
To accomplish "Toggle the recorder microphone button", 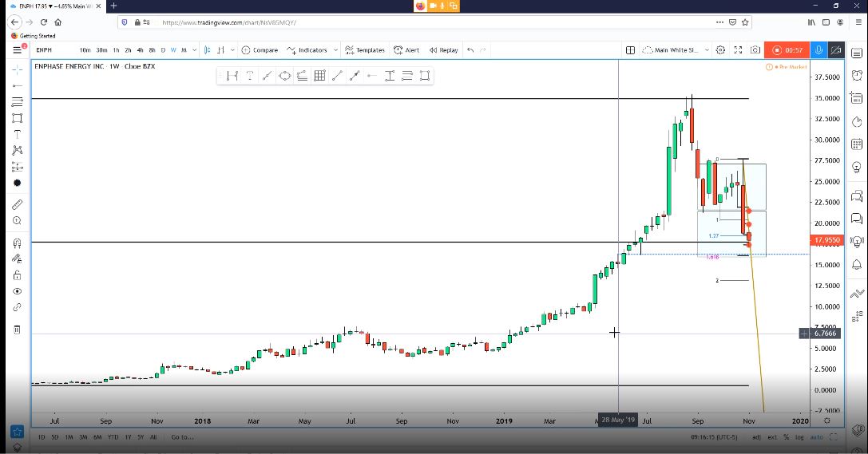I will click(x=818, y=49).
